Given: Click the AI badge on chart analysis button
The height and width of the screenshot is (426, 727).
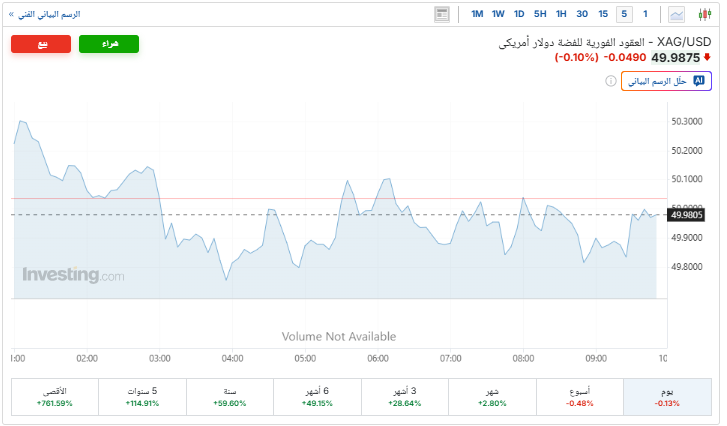Looking at the screenshot, I should [699, 81].
